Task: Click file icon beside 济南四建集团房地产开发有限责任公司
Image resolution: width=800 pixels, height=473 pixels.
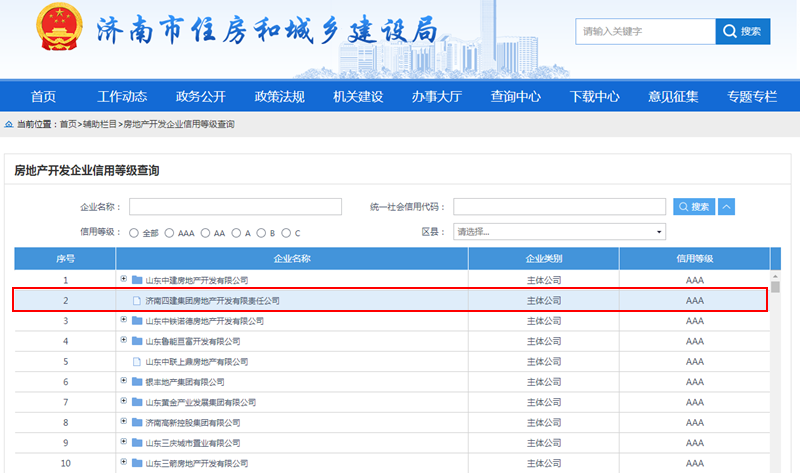Action: [137, 300]
